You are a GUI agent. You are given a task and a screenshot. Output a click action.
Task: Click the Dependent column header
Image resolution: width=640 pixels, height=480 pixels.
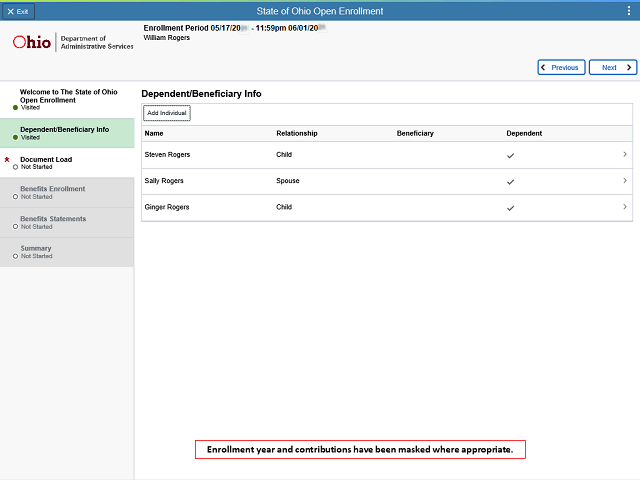(x=524, y=133)
